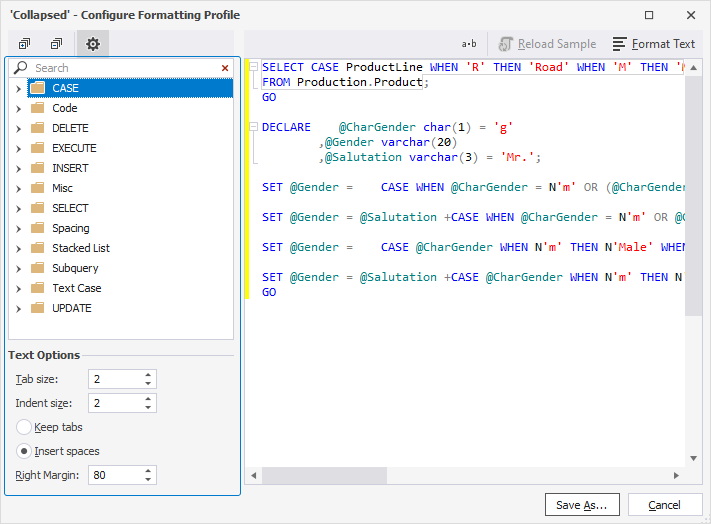Select the EXECUTE tree item
Screen dimensions: 711x524
tap(74, 148)
